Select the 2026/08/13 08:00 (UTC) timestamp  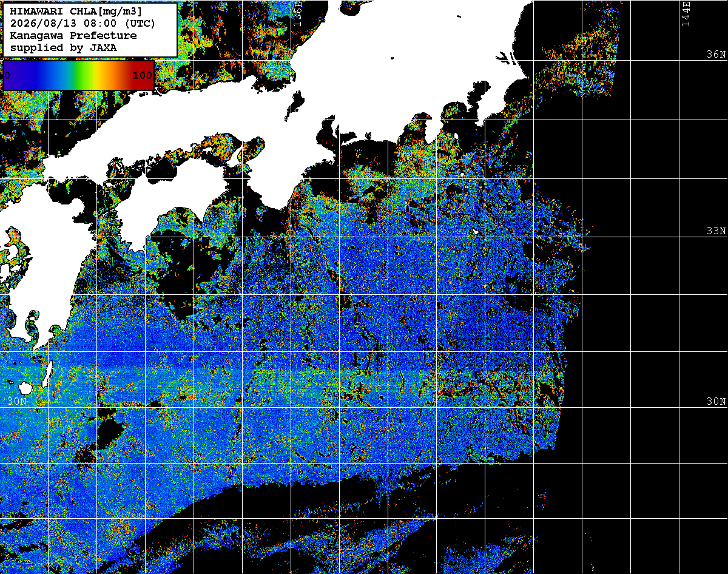pyautogui.click(x=83, y=24)
